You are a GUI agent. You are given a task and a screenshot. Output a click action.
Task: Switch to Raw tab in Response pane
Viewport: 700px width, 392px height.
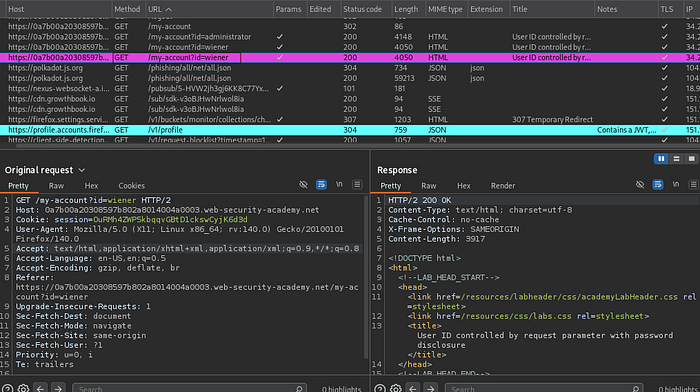429,186
